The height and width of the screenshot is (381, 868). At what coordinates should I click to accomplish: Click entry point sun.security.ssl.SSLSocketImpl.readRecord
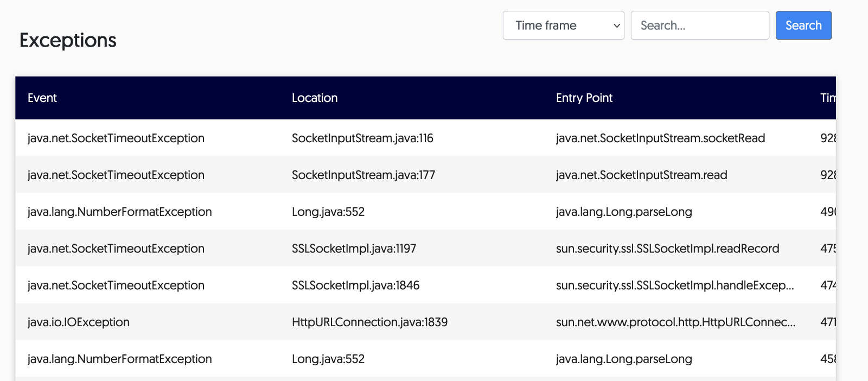click(667, 249)
